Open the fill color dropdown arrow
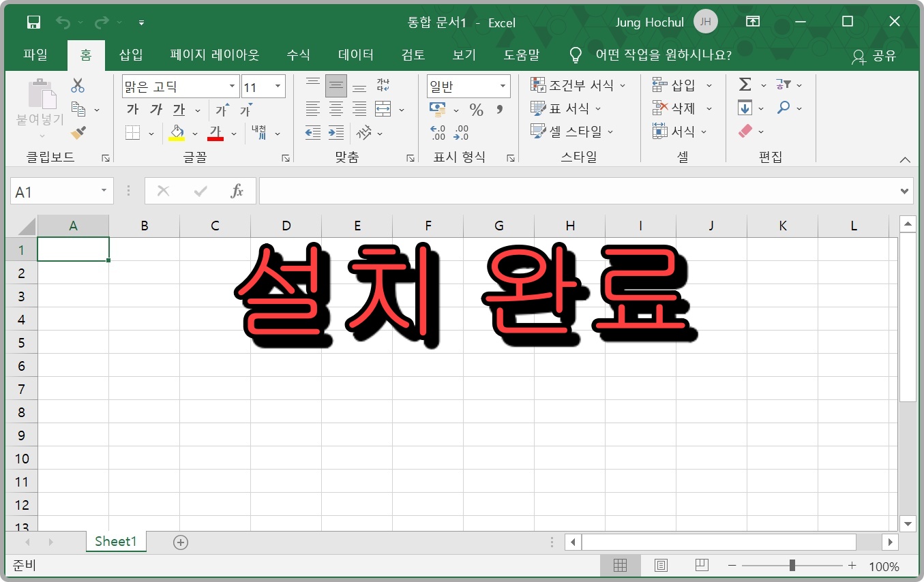Image resolution: width=924 pixels, height=582 pixels. (194, 132)
